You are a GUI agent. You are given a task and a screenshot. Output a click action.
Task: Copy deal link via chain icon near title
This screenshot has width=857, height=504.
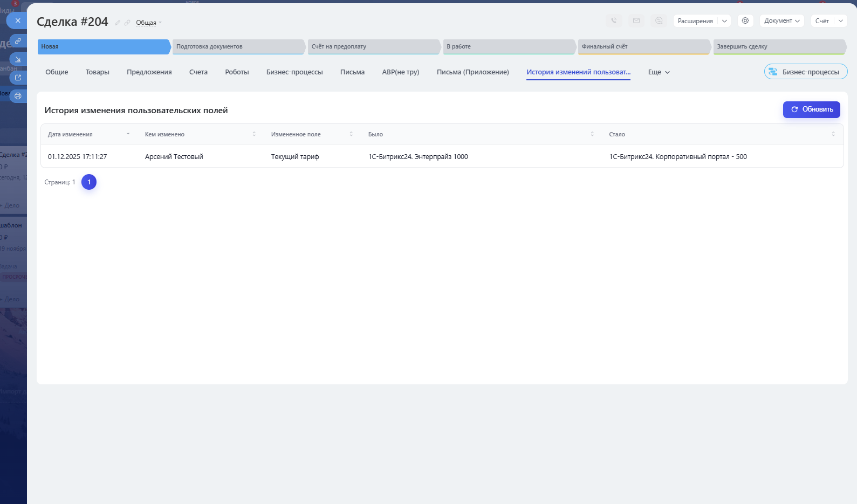click(x=127, y=23)
